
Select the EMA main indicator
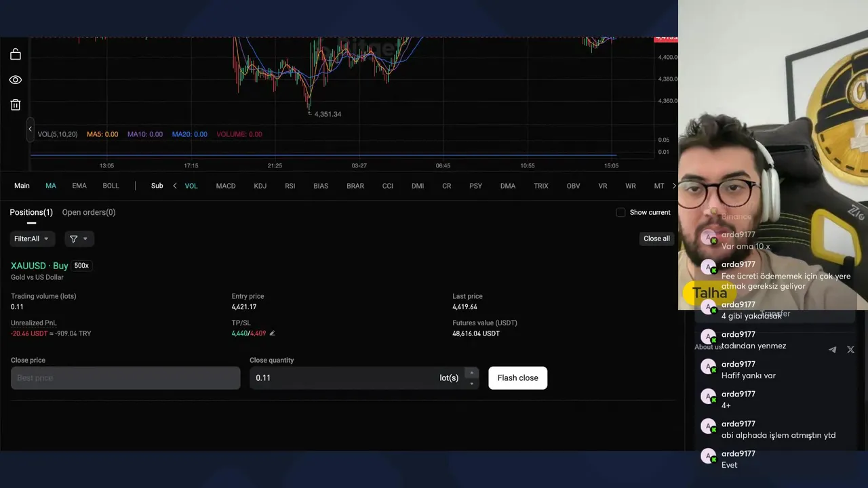(x=79, y=186)
